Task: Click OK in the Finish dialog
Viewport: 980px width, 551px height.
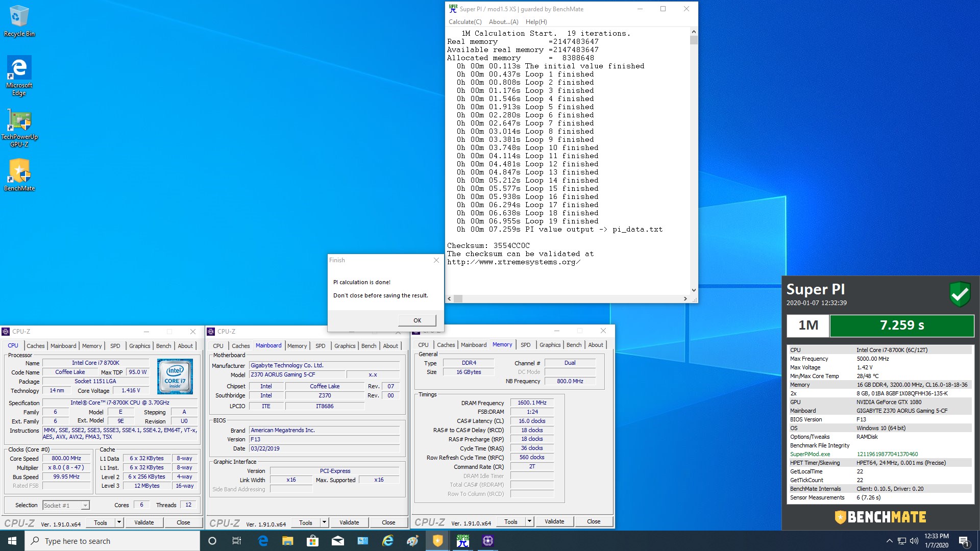Action: pos(417,320)
